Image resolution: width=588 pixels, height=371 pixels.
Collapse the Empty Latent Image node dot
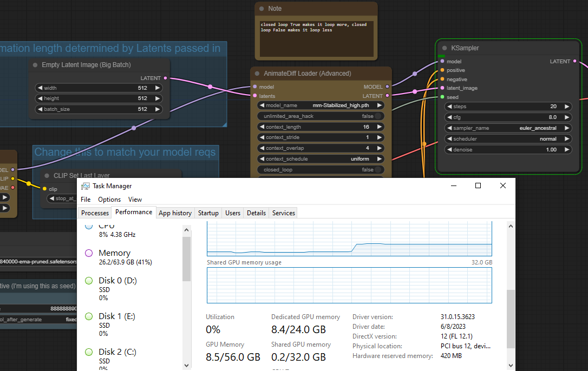pyautogui.click(x=35, y=64)
